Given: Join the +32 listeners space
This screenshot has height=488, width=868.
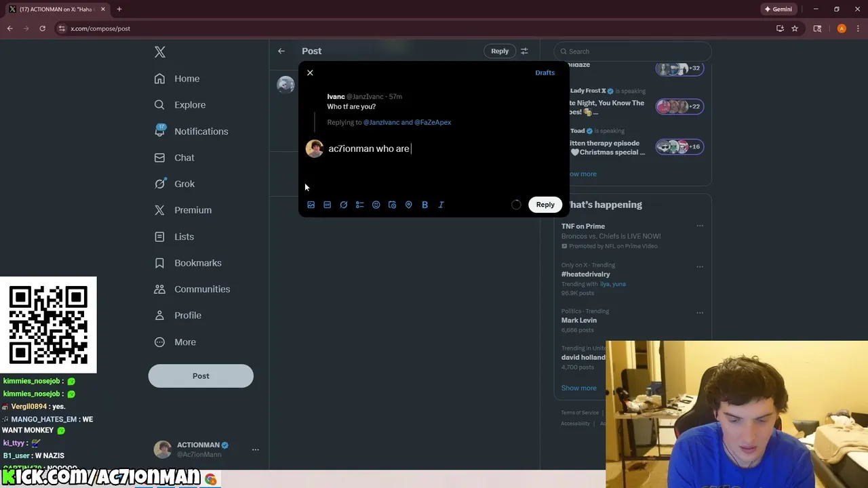Looking at the screenshot, I should [679, 68].
